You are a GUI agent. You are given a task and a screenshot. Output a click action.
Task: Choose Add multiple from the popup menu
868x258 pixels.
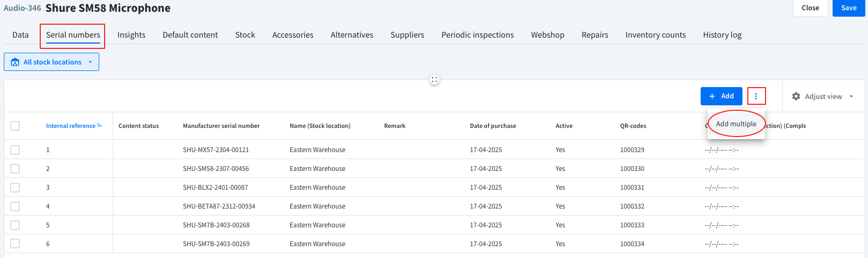(736, 124)
